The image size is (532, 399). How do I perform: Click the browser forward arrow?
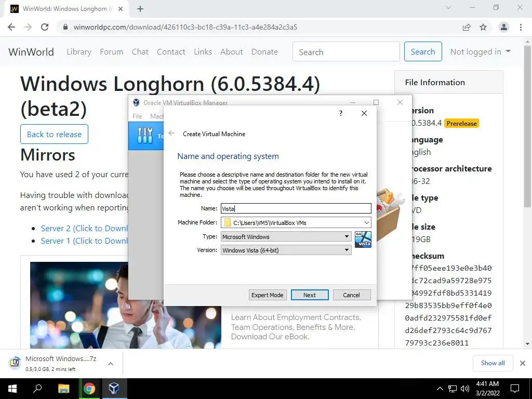[28, 27]
